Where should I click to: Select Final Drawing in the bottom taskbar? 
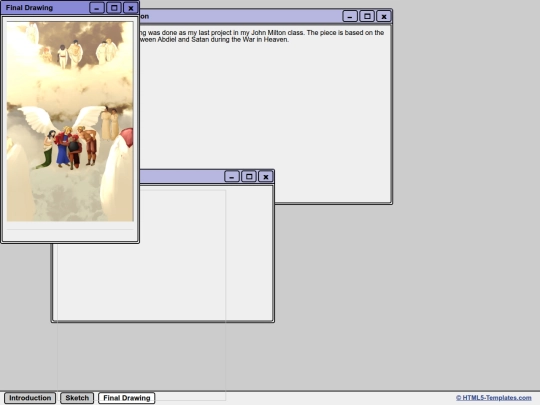click(x=127, y=398)
